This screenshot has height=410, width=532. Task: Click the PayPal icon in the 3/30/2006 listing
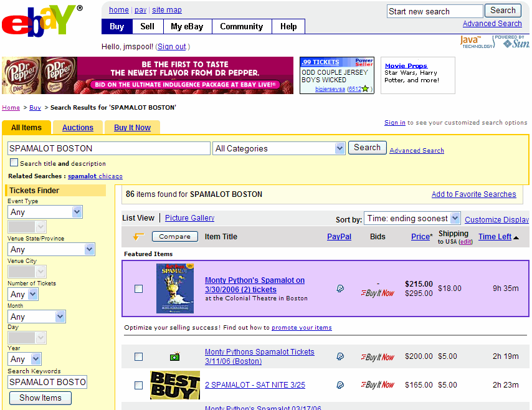pos(340,288)
